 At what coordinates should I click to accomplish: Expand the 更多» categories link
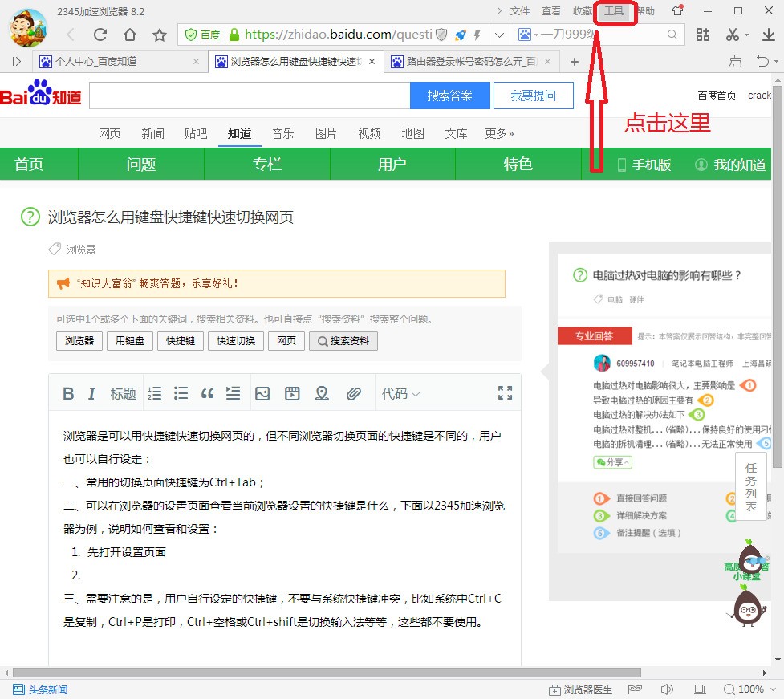pos(499,133)
